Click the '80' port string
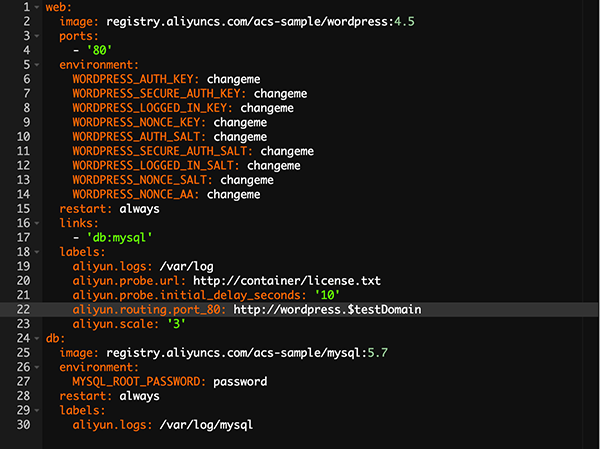The height and width of the screenshot is (449, 600). pyautogui.click(x=99, y=50)
